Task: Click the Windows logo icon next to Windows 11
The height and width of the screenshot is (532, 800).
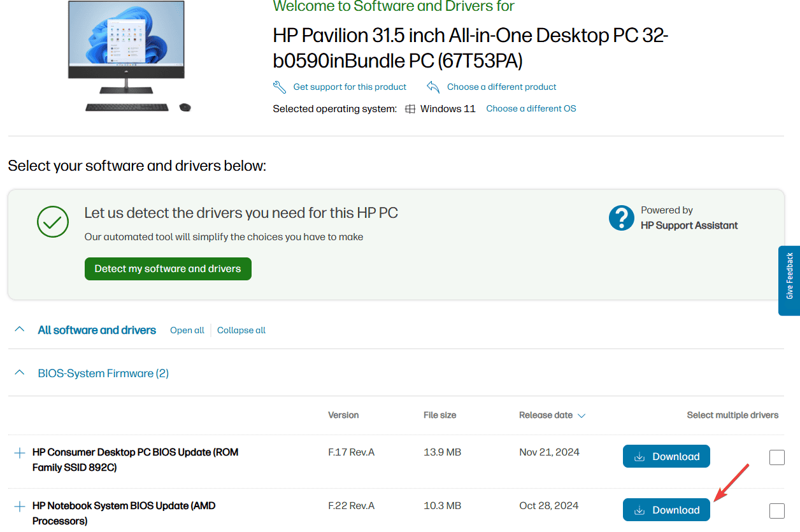Action: coord(410,109)
